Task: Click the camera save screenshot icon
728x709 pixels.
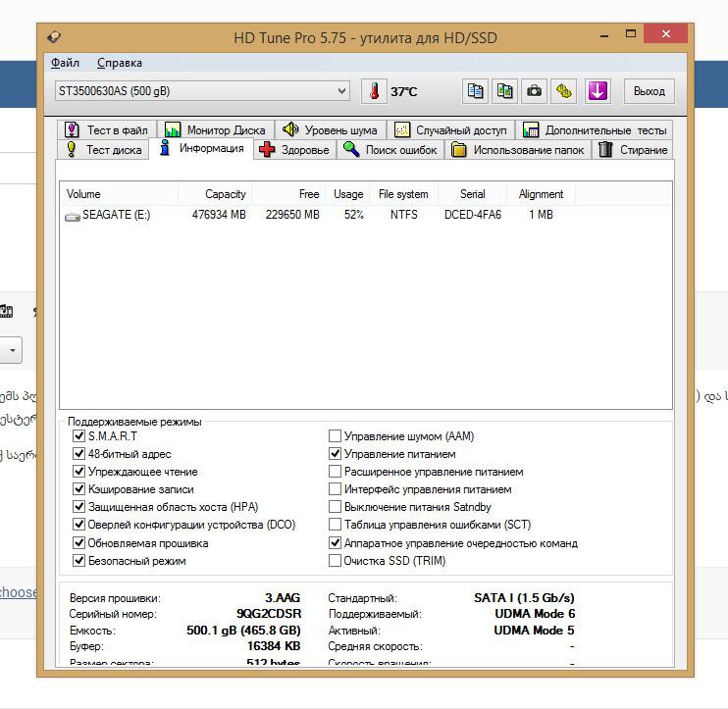Action: click(534, 91)
